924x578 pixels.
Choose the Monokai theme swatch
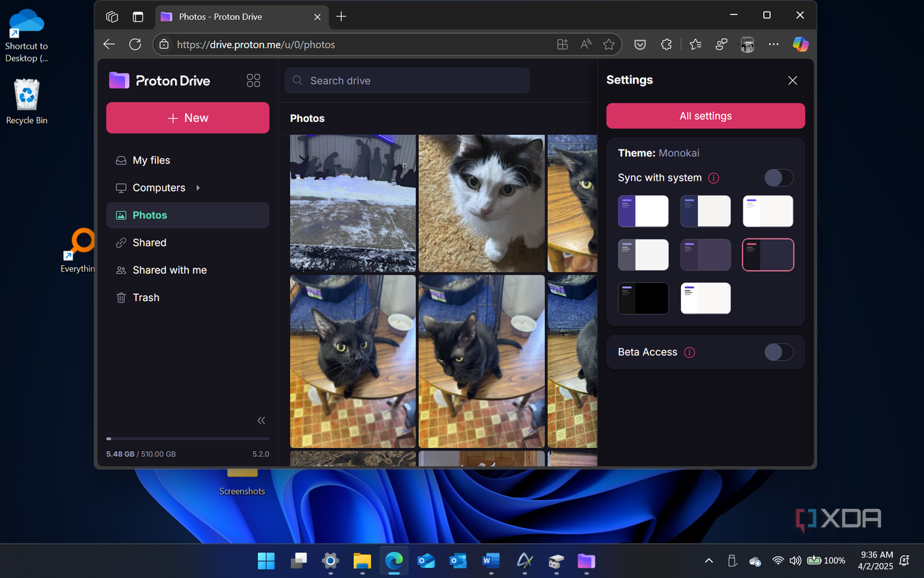click(768, 255)
